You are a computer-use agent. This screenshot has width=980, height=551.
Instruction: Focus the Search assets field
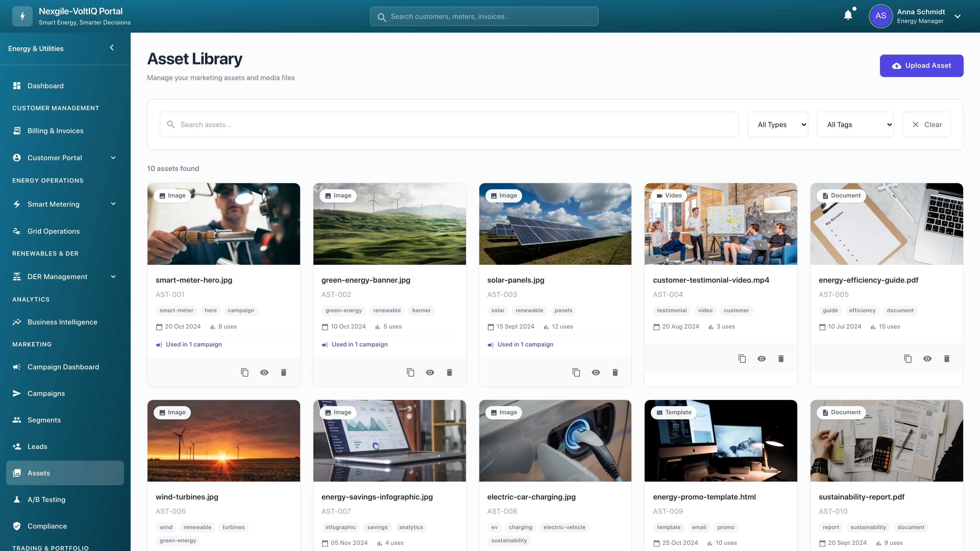pyautogui.click(x=449, y=125)
